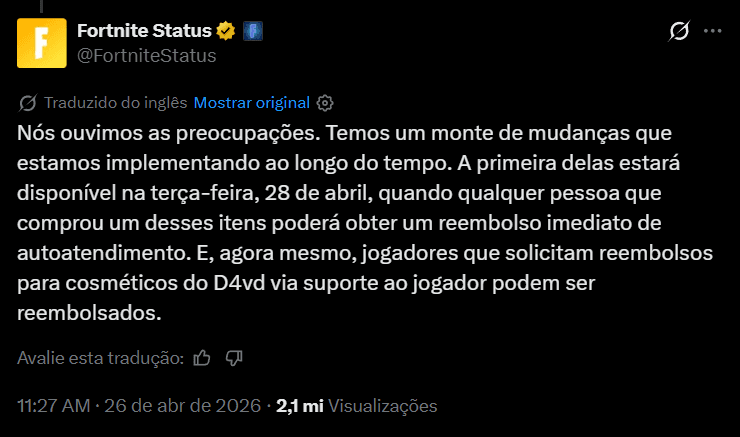Click the "Avalie esta tradução:" label
740x437 pixels.
coord(100,357)
